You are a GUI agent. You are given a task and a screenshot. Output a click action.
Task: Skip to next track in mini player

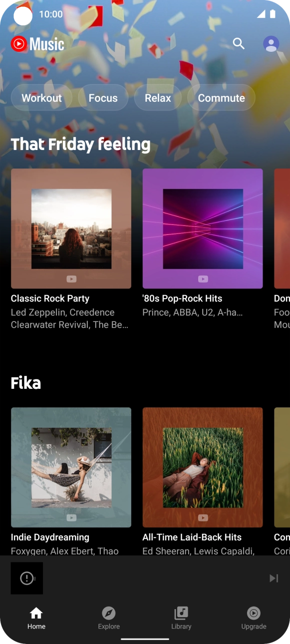click(274, 578)
